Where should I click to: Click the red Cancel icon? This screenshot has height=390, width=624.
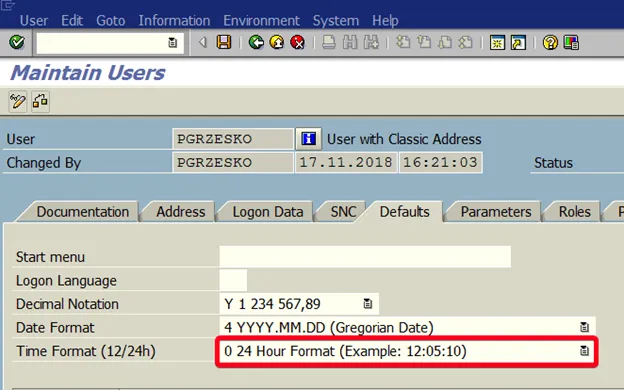(298, 42)
